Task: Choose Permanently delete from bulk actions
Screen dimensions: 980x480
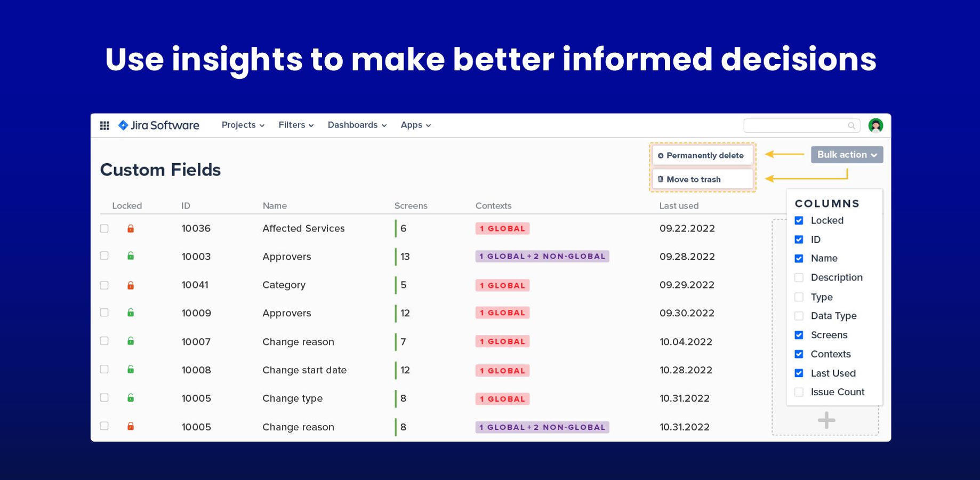Action: point(702,156)
